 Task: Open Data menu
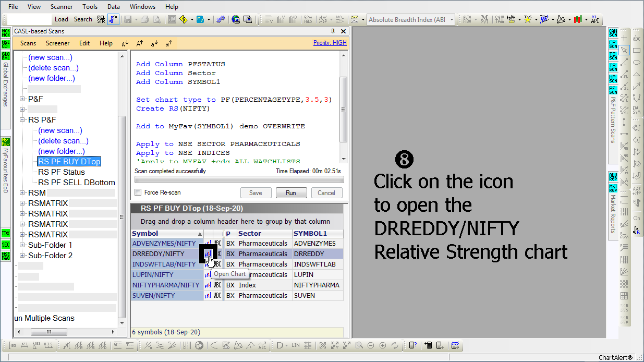tap(114, 7)
